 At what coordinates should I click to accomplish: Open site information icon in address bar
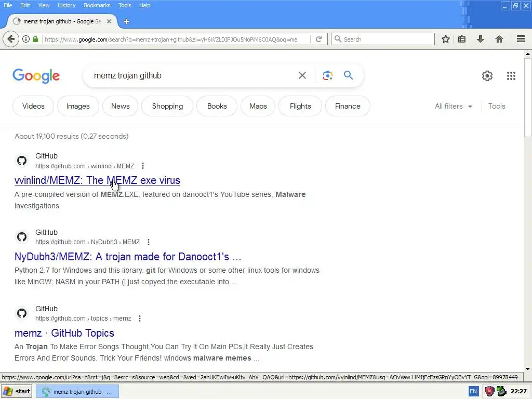26,39
